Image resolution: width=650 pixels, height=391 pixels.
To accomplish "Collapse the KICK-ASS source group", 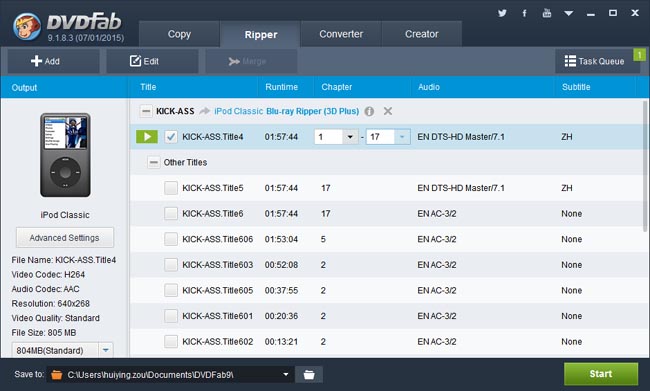I will click(x=146, y=111).
